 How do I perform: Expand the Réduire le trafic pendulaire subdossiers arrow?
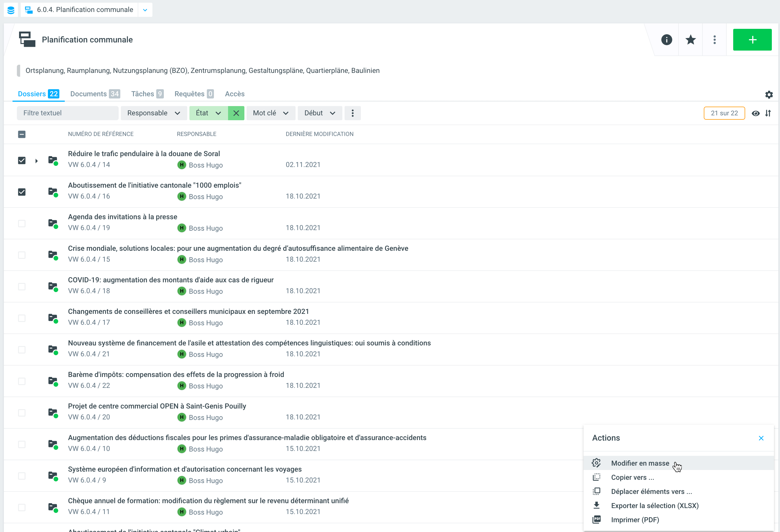click(36, 161)
